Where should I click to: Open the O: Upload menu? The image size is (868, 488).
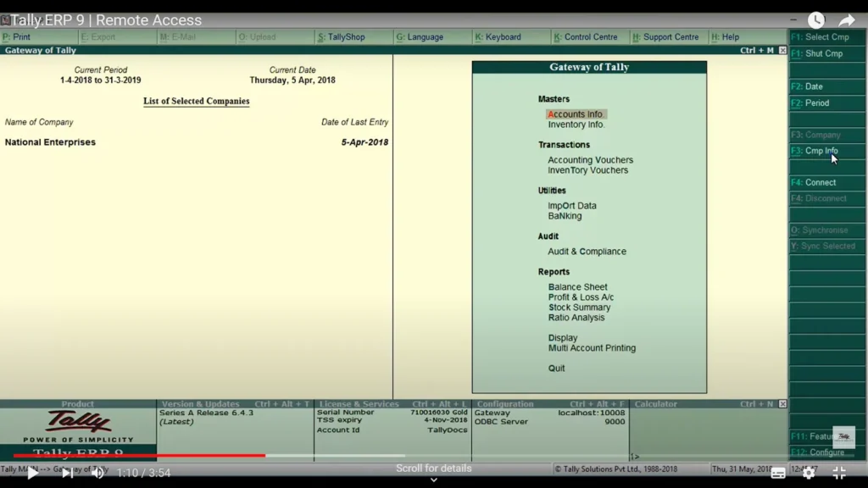pyautogui.click(x=257, y=37)
